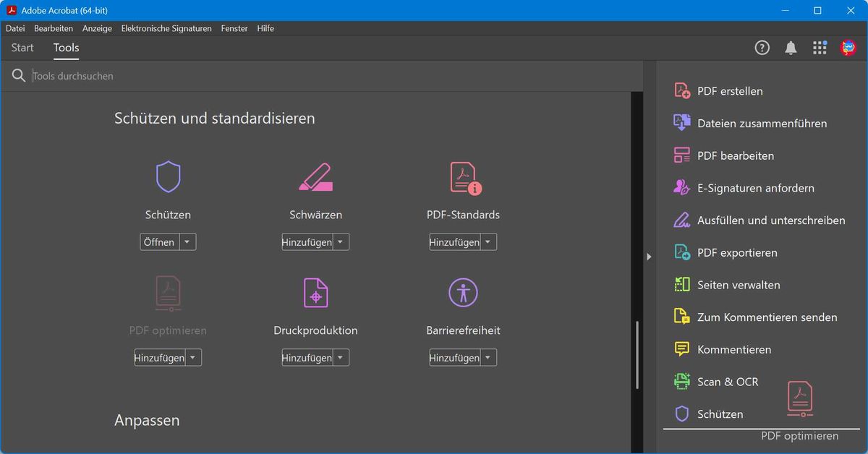Open the help question mark icon
The image size is (868, 454).
[x=762, y=48]
